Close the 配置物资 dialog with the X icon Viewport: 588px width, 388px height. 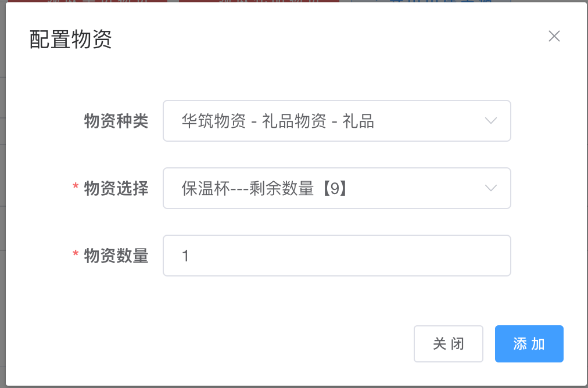[554, 37]
